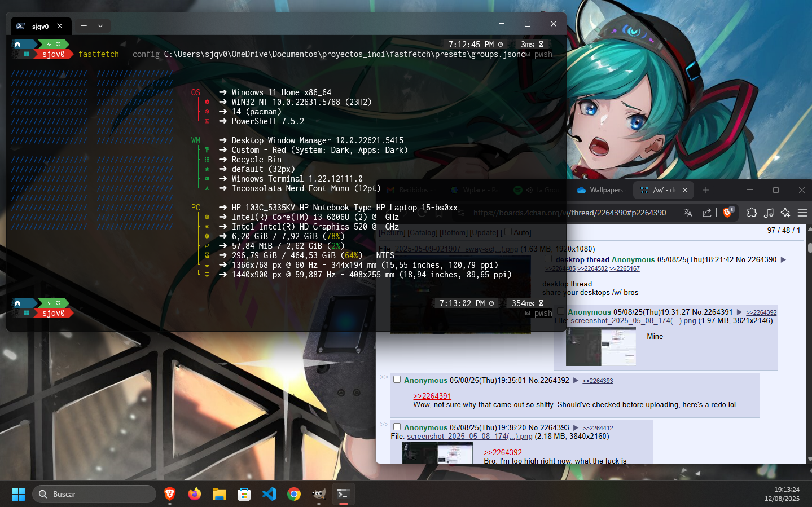Click the scrollbar down arrow in the browser
Viewport: 812px width, 507px height.
810,459
